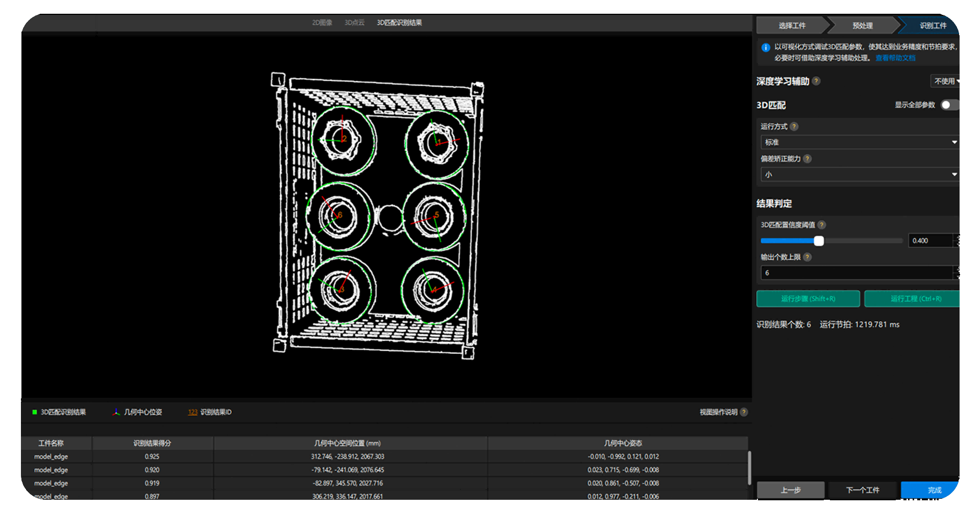
Task: Select the 识别工件 step tab
Action: pos(932,25)
